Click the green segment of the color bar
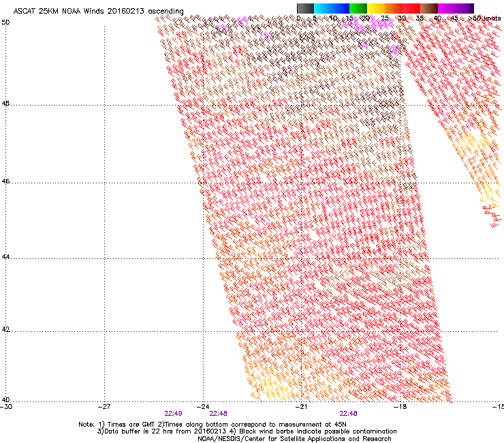This screenshot has width=504, height=443. click(x=358, y=8)
